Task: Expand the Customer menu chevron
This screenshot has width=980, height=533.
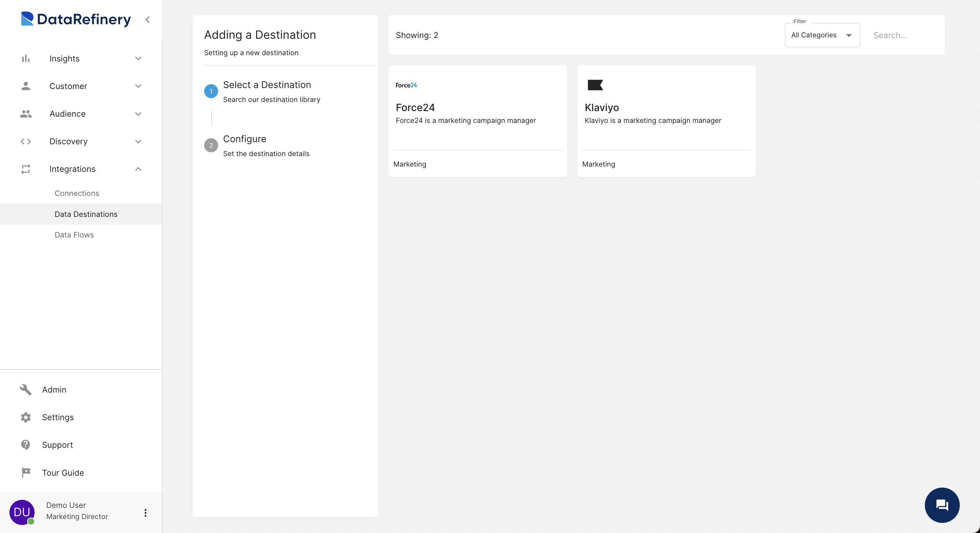Action: pyautogui.click(x=138, y=86)
